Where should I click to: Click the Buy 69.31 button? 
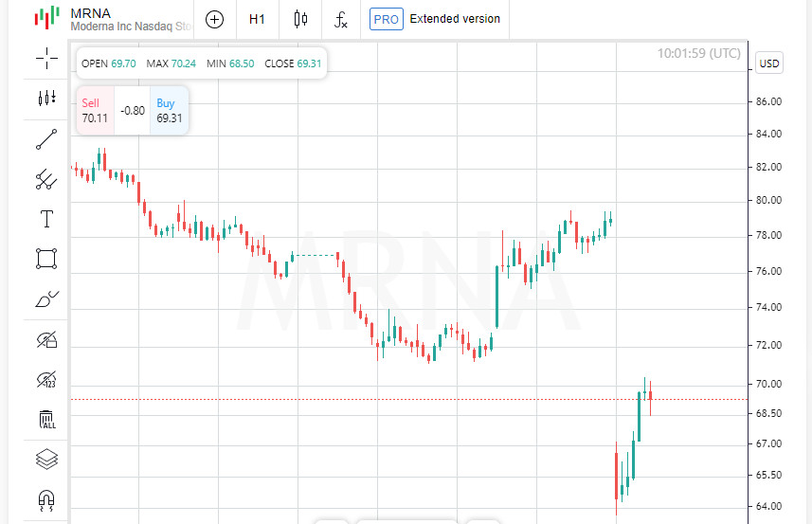(170, 111)
